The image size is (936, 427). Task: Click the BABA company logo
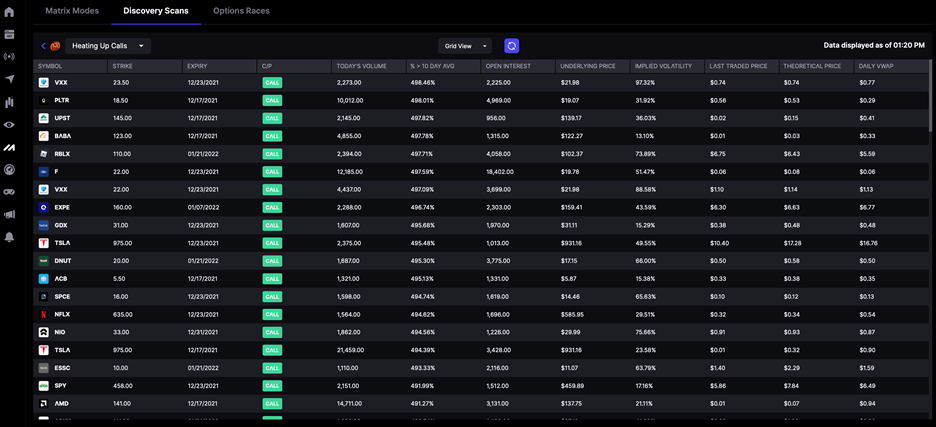point(44,136)
